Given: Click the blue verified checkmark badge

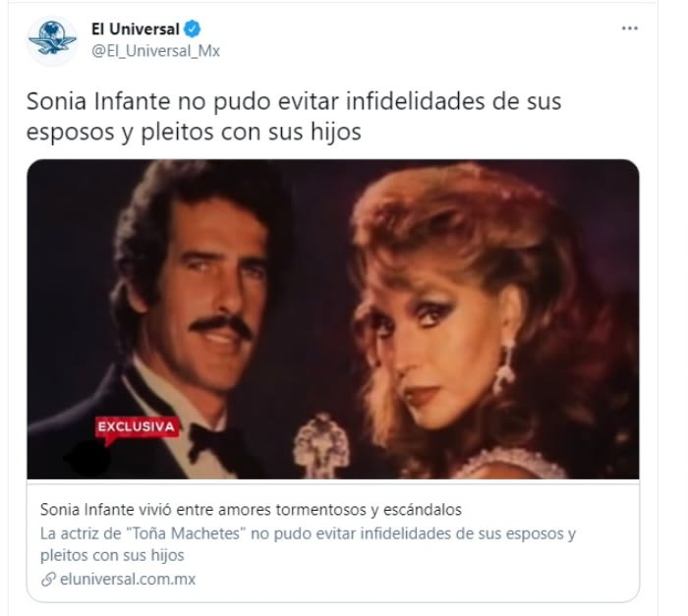Looking at the screenshot, I should (x=193, y=28).
